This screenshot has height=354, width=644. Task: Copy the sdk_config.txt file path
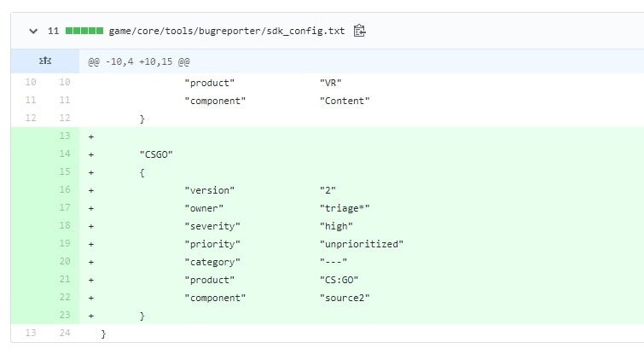(x=359, y=31)
